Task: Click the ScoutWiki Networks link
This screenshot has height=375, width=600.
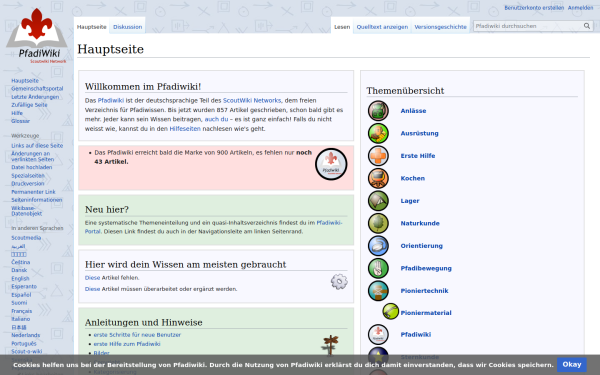Action: [x=252, y=101]
